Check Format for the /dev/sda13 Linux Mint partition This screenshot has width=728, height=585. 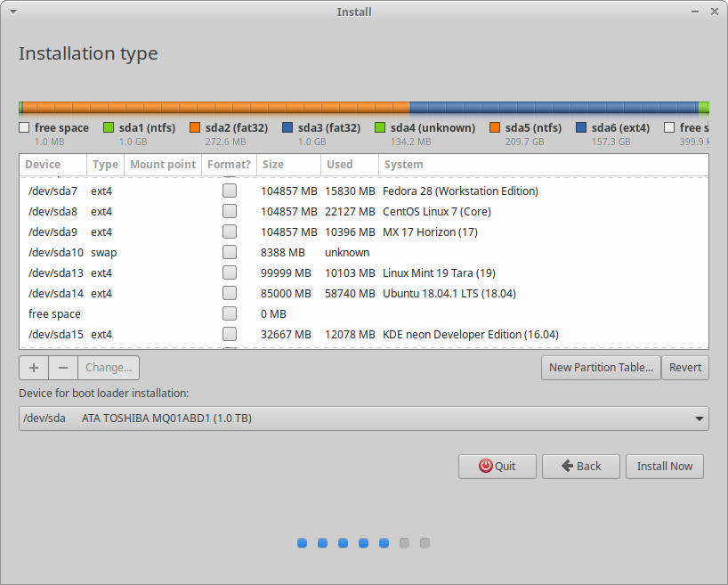230,272
